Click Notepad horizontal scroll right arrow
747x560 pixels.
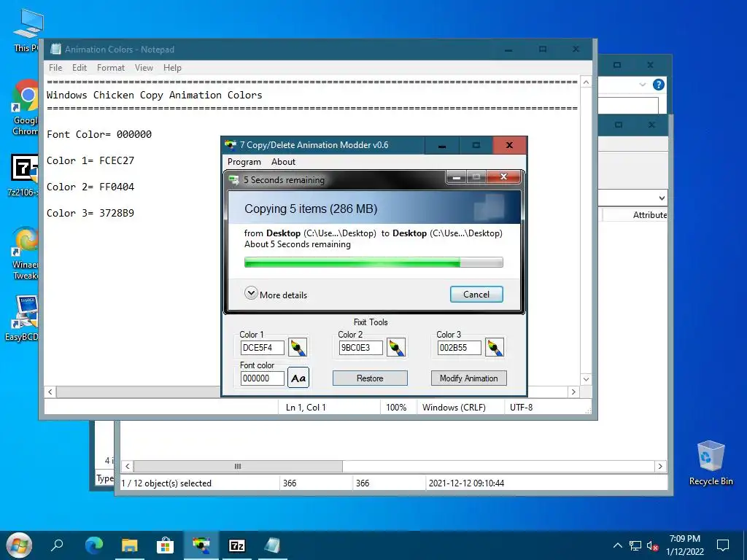point(573,392)
